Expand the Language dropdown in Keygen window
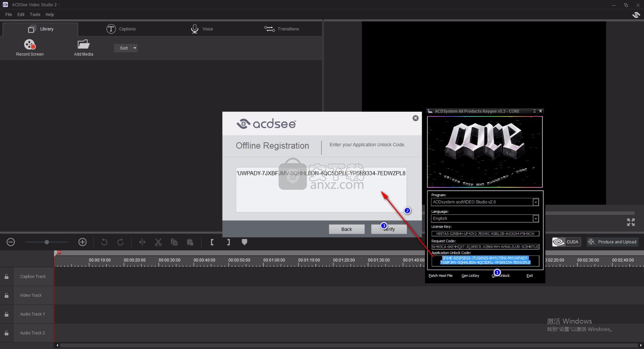 point(535,218)
